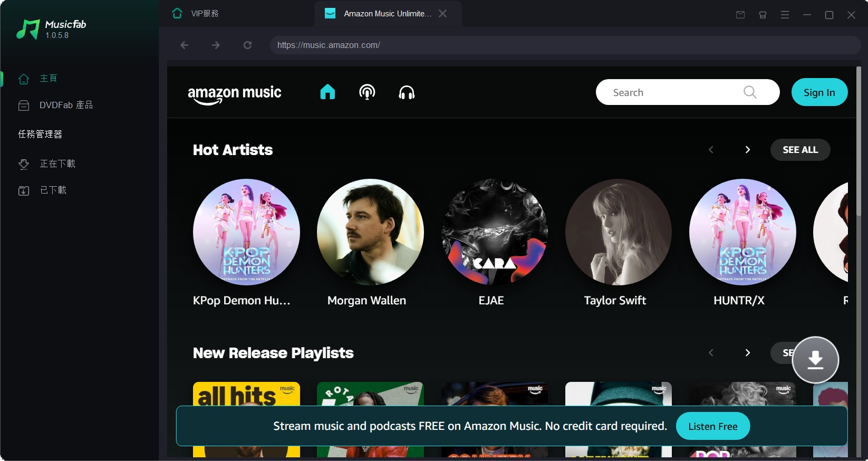The width and height of the screenshot is (868, 461).
Task: Open the mail message icon in title bar
Action: click(x=740, y=15)
